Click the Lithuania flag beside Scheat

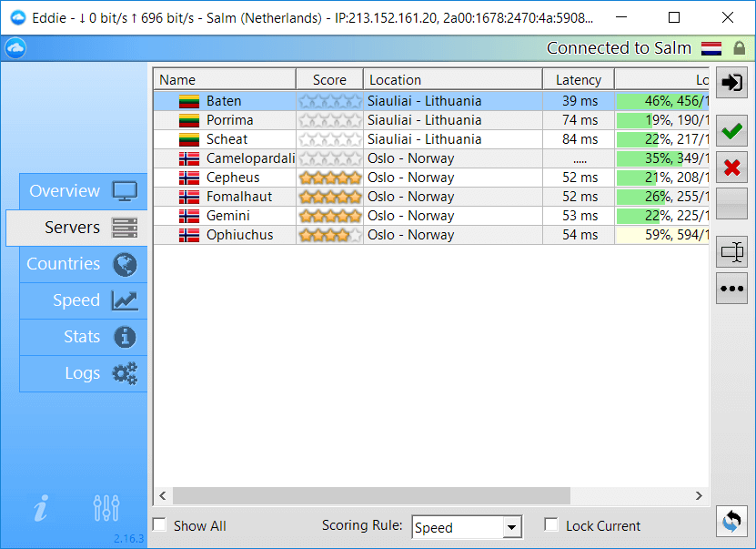click(x=189, y=139)
